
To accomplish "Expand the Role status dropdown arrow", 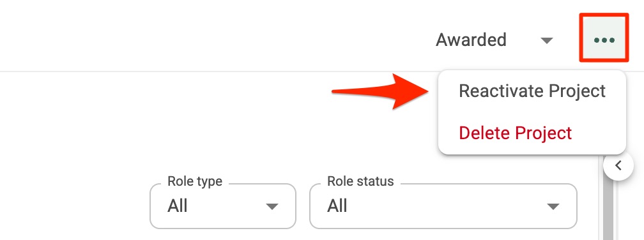I will click(x=553, y=206).
